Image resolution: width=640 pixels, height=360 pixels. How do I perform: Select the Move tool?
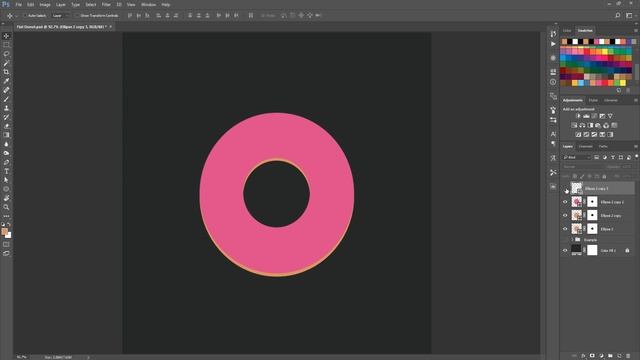pos(6,36)
